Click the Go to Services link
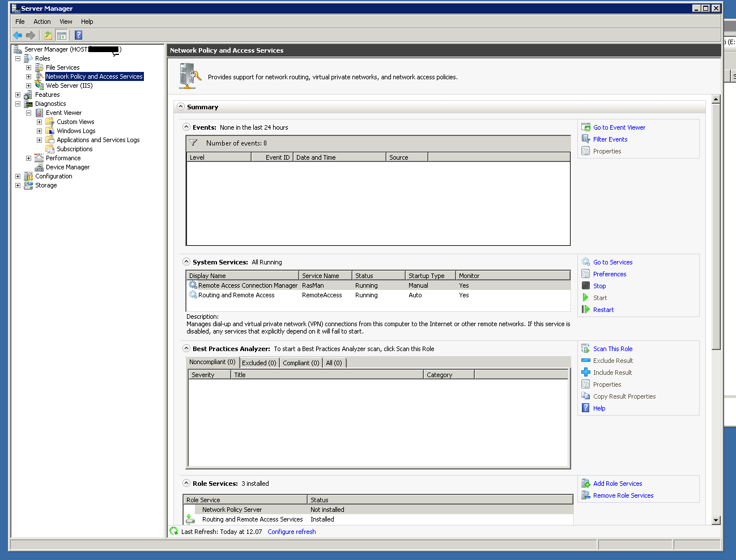The width and height of the screenshot is (736, 560). pos(613,262)
